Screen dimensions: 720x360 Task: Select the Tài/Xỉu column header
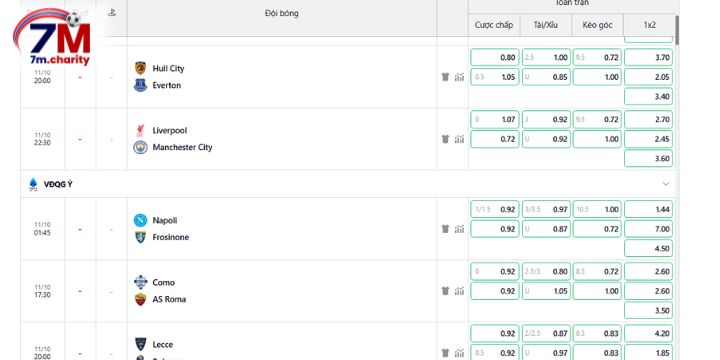[x=546, y=25]
